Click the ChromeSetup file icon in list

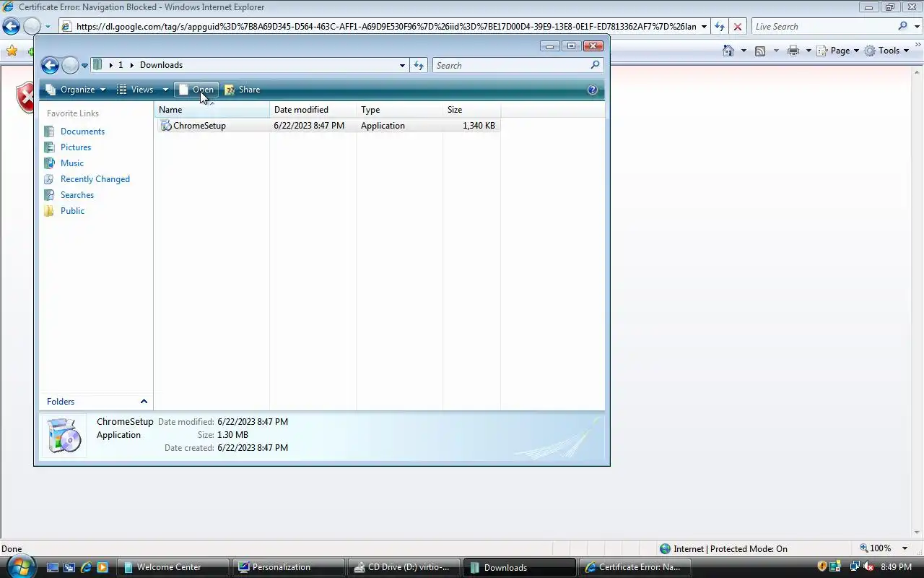(x=166, y=126)
